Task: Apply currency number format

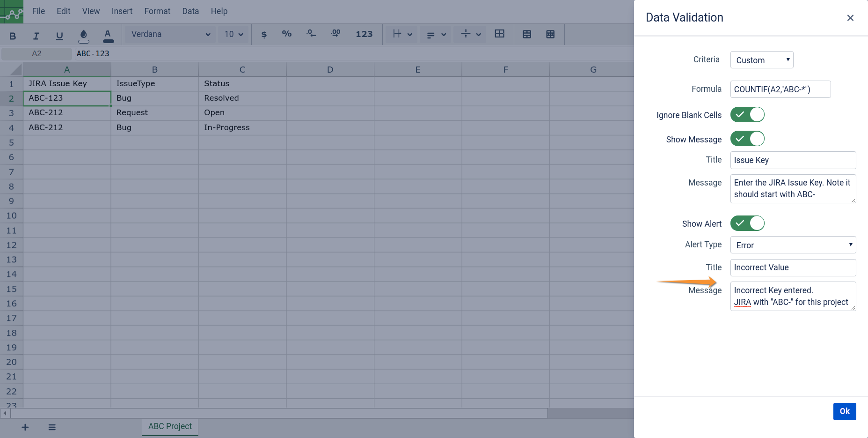Action: tap(264, 34)
